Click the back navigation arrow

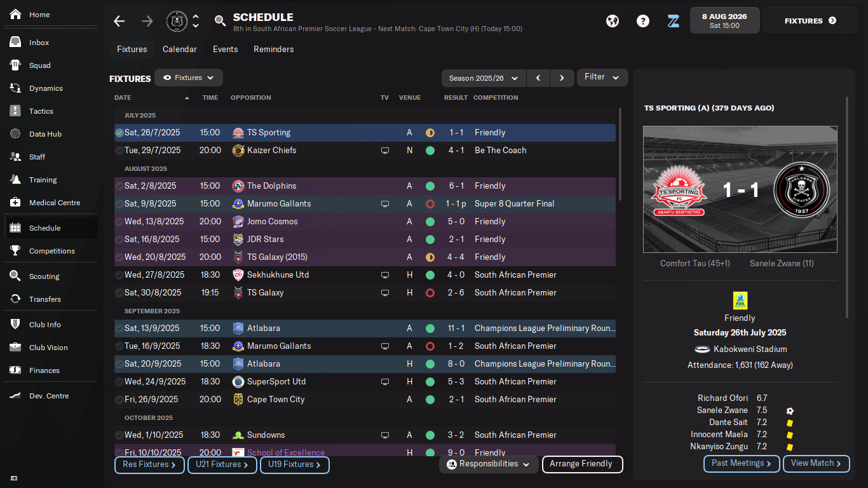pos(119,21)
